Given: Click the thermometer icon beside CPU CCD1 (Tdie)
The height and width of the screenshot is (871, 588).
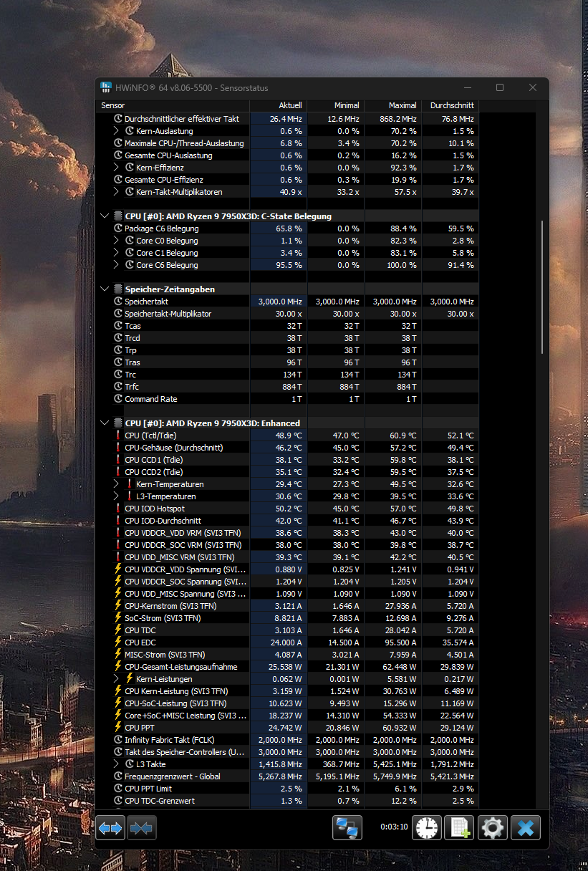Looking at the screenshot, I should coord(119,460).
